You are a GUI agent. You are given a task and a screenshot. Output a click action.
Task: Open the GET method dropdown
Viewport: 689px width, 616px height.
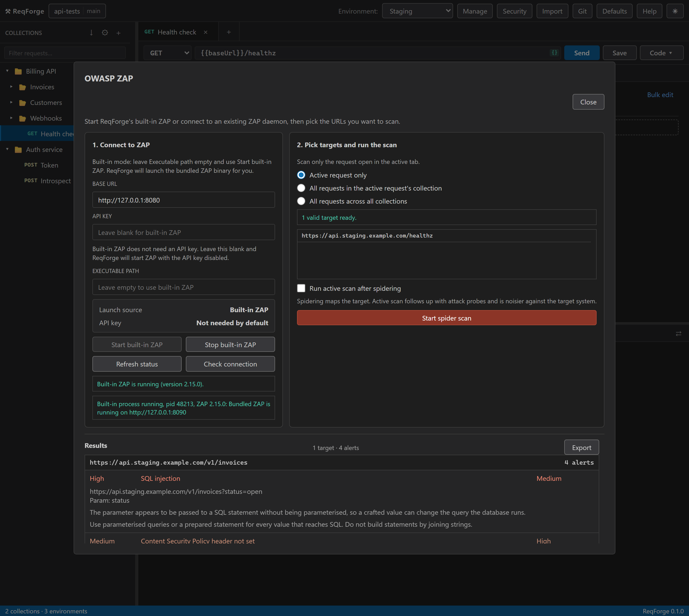pos(168,53)
